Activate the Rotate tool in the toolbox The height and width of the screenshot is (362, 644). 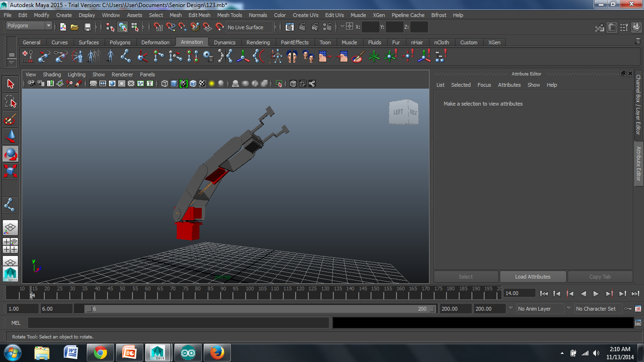[x=10, y=155]
